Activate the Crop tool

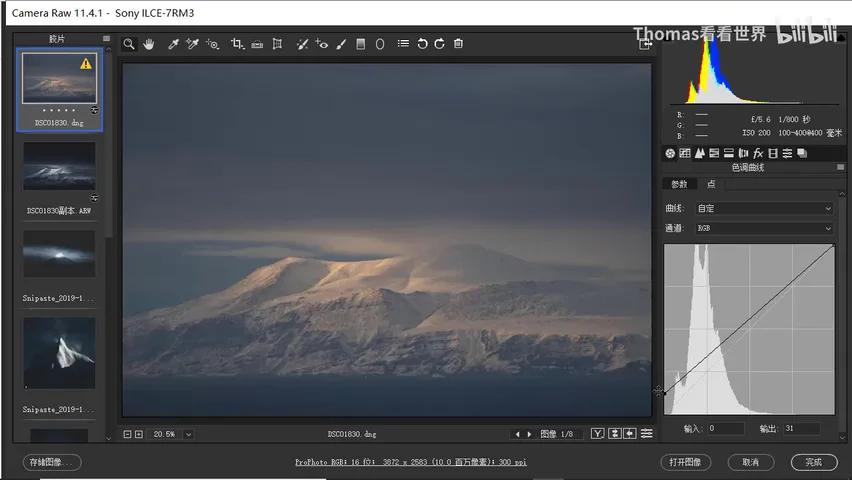click(237, 44)
